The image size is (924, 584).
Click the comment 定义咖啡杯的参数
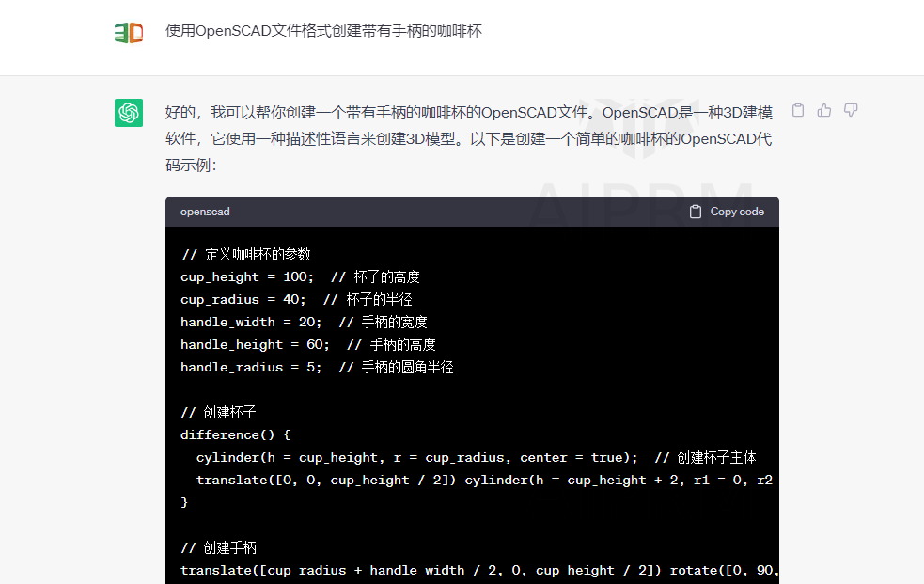pyautogui.click(x=245, y=255)
